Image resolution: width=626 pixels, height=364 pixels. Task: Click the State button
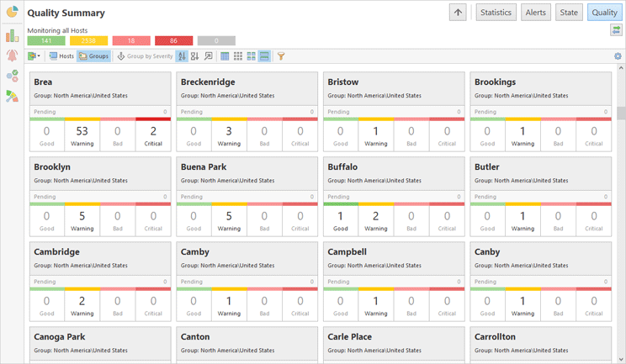(569, 13)
